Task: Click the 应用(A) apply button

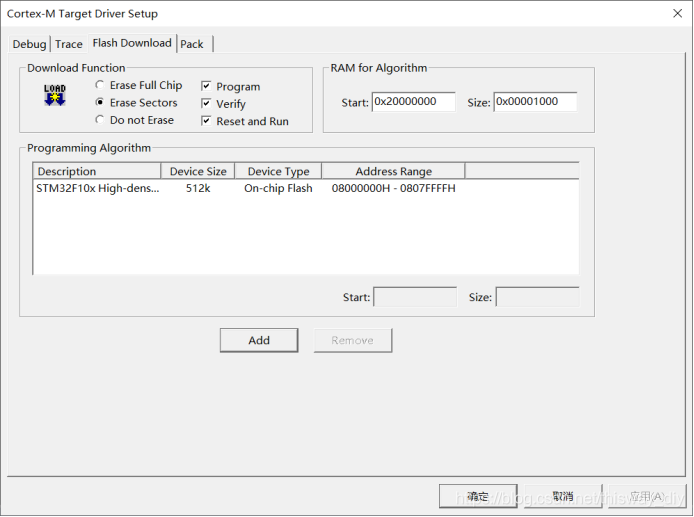Action: [647, 496]
